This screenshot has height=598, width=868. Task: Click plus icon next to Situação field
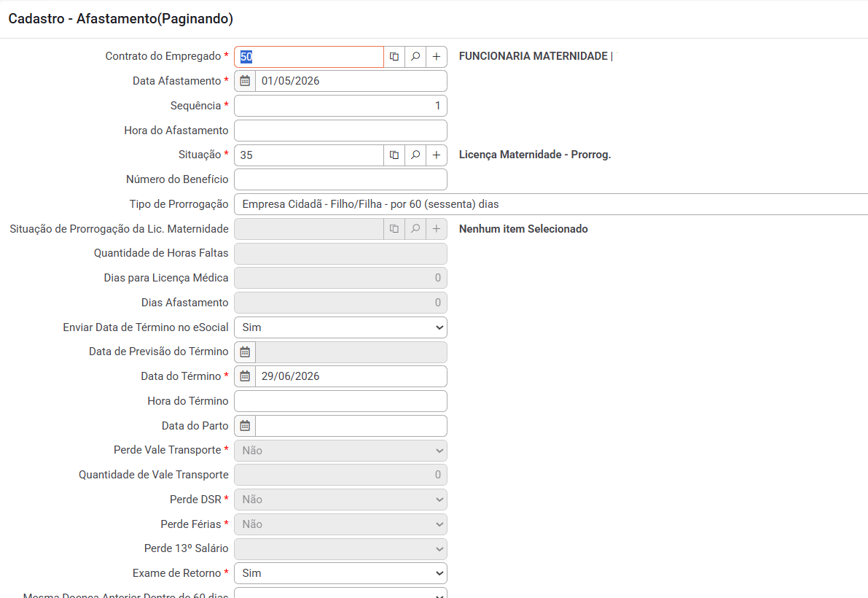[x=437, y=155]
